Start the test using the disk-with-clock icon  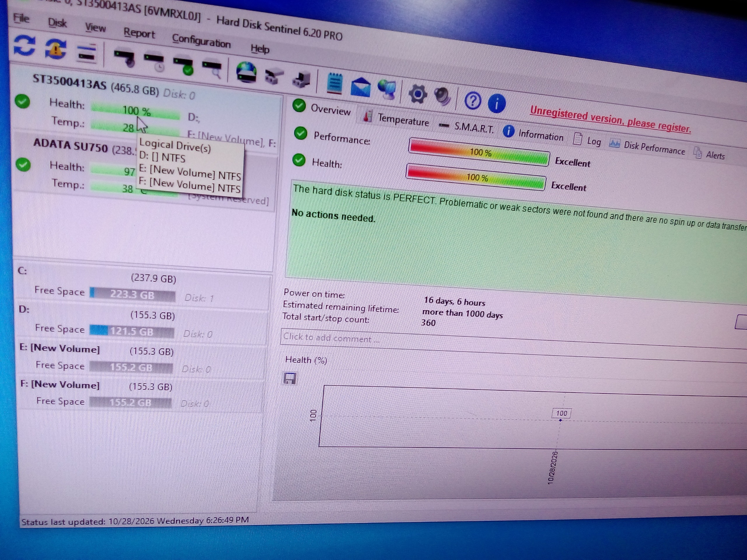(155, 62)
